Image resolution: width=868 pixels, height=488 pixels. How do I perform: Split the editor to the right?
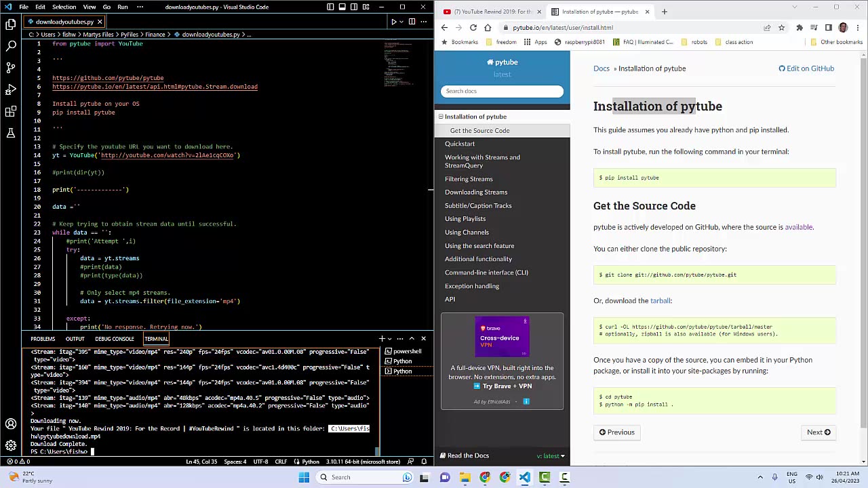413,22
